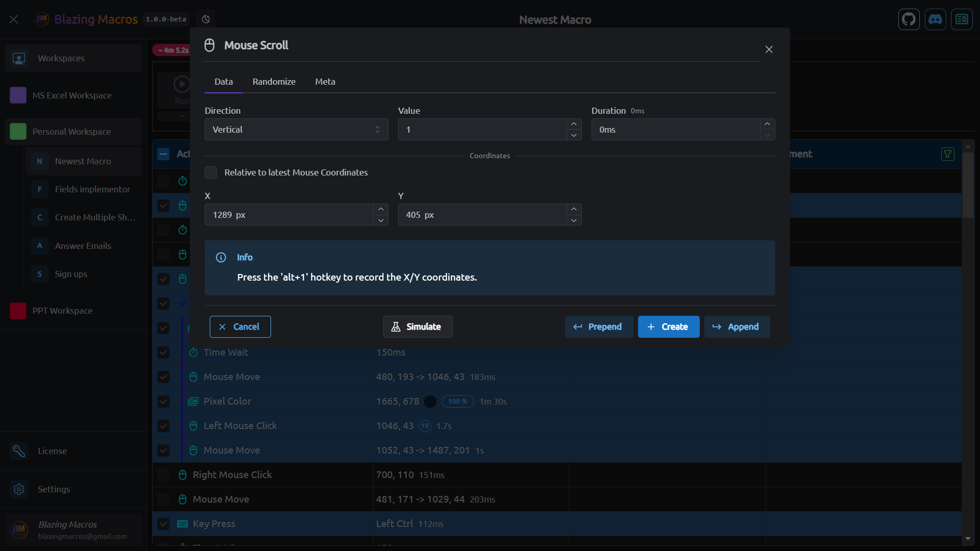
Task: Click the Simulate button
Action: 418,327
